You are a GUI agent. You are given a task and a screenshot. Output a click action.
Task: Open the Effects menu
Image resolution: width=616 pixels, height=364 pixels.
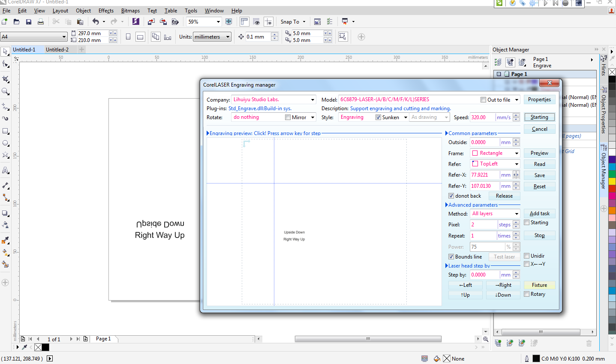coord(106,11)
